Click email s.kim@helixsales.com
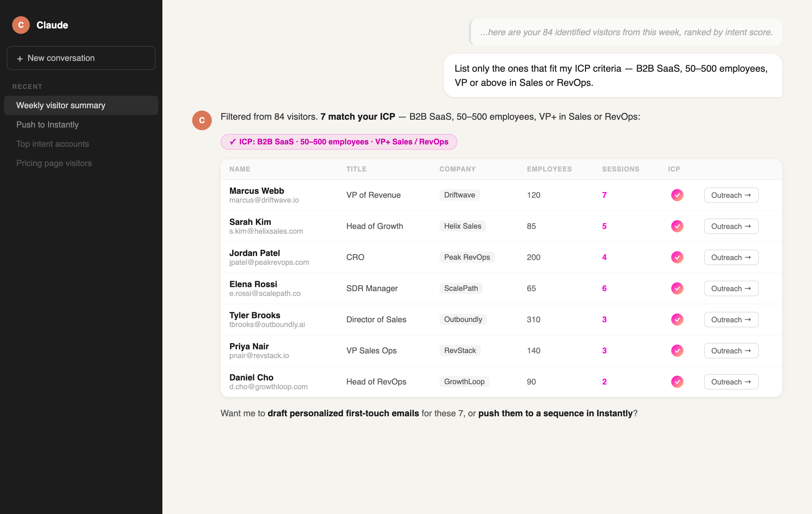This screenshot has width=812, height=514. coord(266,231)
